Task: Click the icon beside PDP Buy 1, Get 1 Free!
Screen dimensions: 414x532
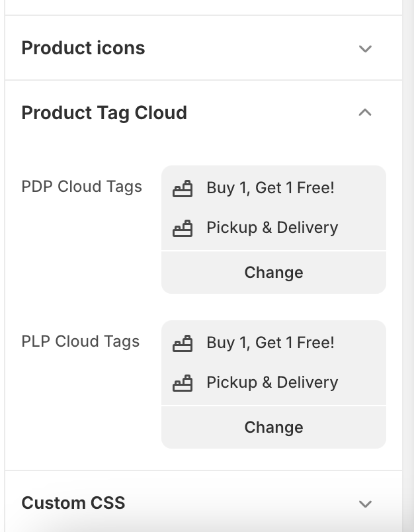Action: (183, 189)
